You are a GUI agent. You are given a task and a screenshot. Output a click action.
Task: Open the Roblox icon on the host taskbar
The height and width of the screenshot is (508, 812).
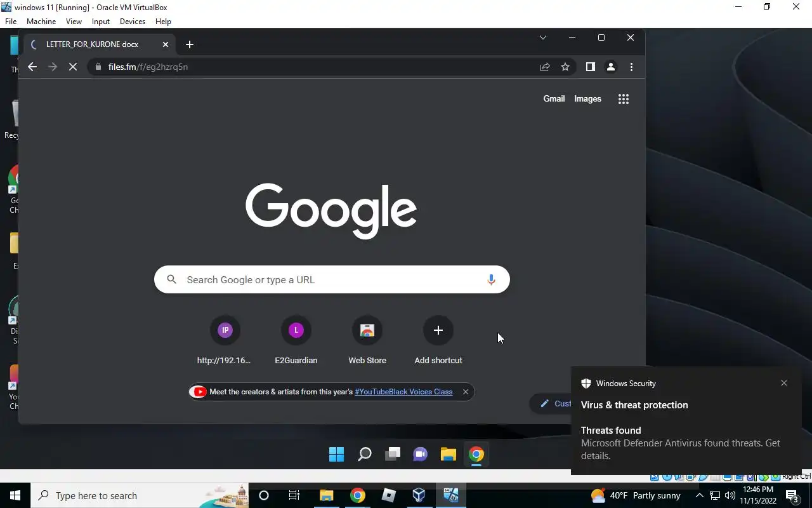pyautogui.click(x=389, y=495)
